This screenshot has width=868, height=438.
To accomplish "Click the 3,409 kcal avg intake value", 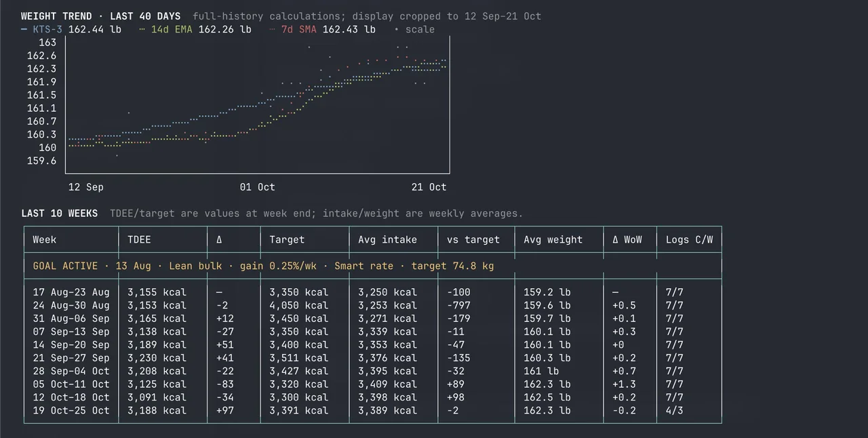I will point(388,384).
